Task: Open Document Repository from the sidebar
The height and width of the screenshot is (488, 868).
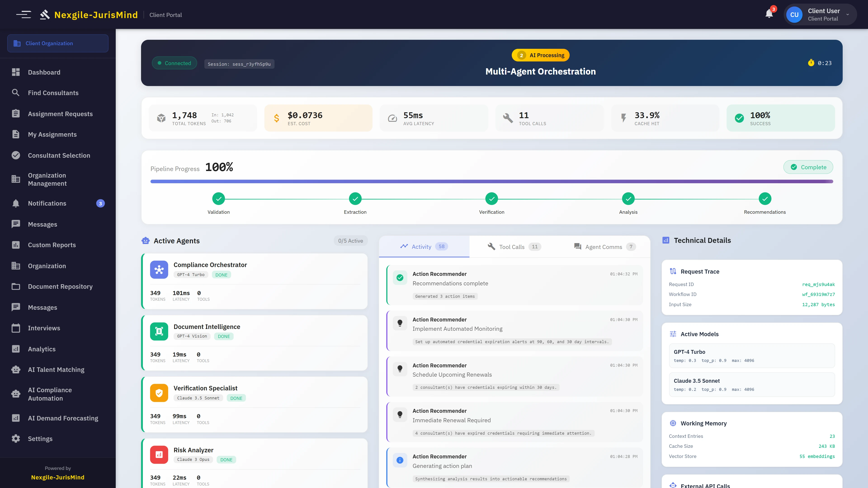Action: [60, 287]
